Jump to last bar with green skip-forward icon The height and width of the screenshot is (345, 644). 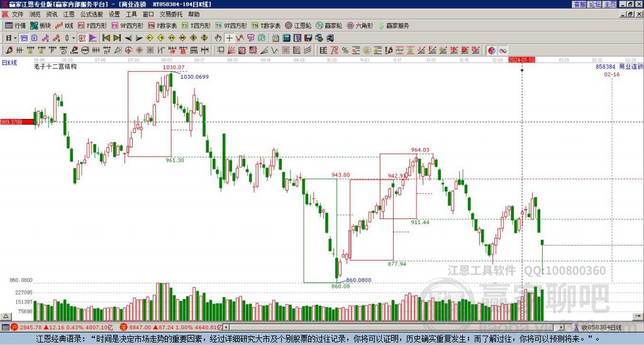point(117,38)
